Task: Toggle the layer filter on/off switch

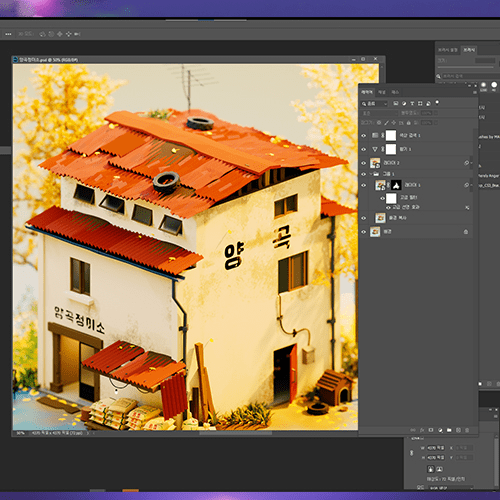Action: [x=437, y=102]
